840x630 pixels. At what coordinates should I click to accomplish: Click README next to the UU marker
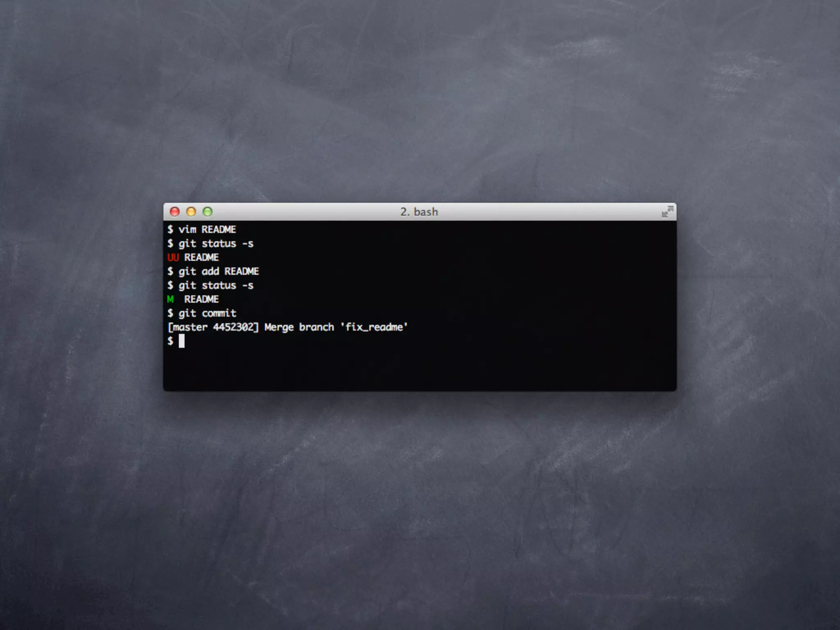(201, 258)
